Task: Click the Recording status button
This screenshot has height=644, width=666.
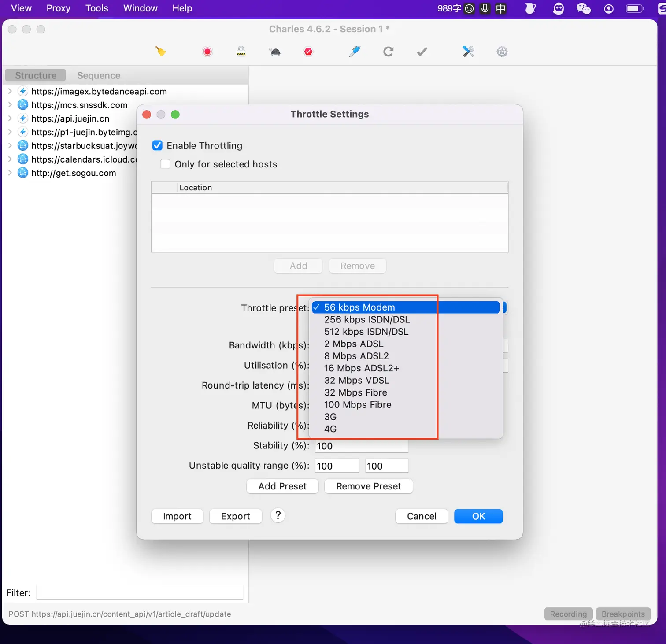Action: click(x=569, y=614)
